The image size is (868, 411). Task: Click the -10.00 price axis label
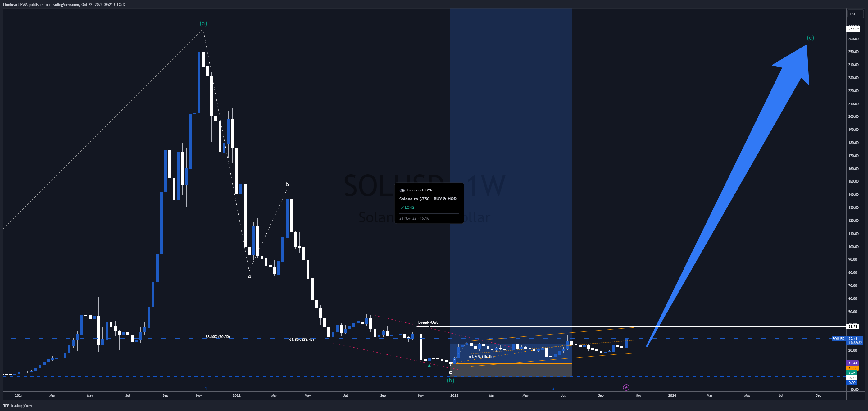coord(853,390)
